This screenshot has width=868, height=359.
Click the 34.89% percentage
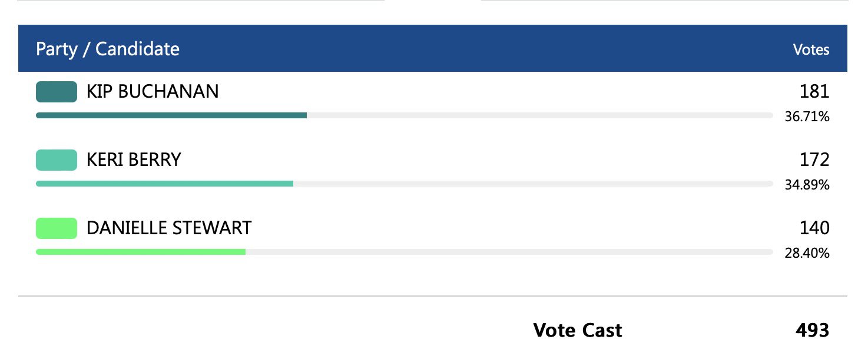tap(807, 185)
